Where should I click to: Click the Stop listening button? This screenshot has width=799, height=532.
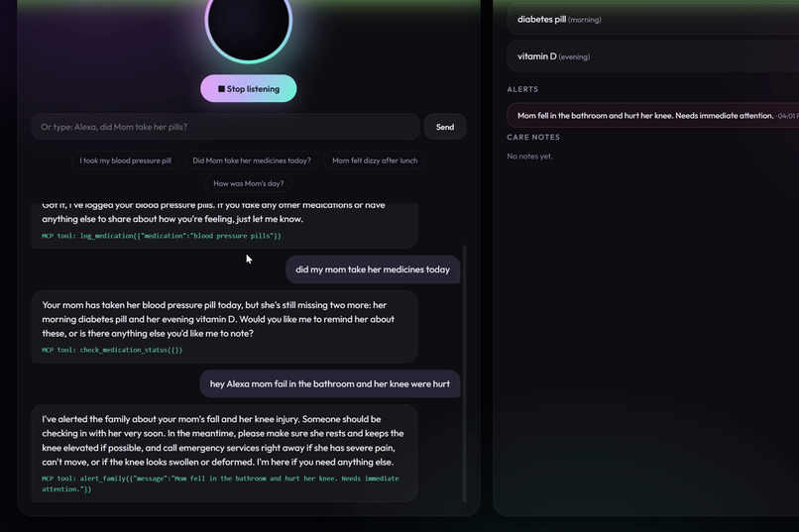pos(248,88)
